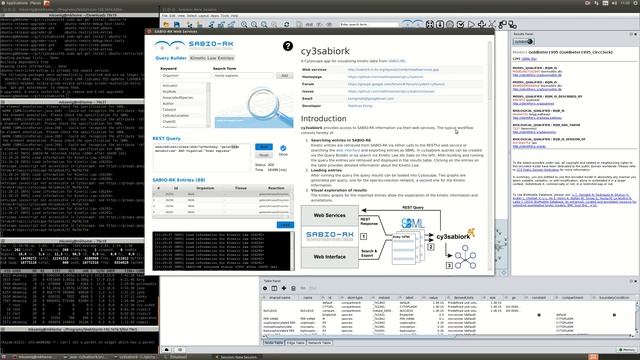640x360 pixels.
Task: Click the Reset button under REST Query
Action: pyautogui.click(x=264, y=155)
